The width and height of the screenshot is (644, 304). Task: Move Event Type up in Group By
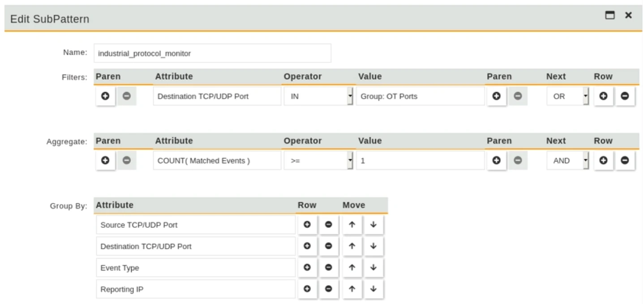(x=352, y=268)
